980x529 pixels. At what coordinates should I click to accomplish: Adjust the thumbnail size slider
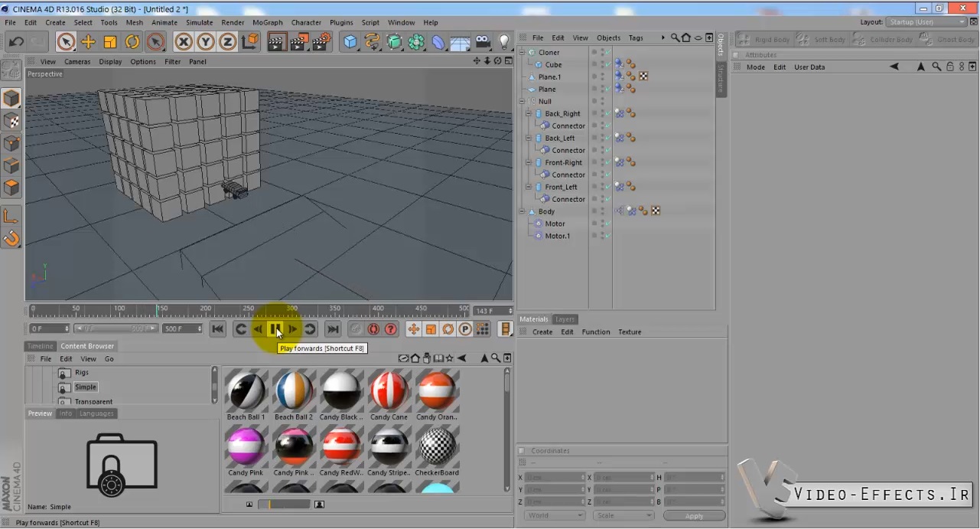pyautogui.click(x=284, y=505)
